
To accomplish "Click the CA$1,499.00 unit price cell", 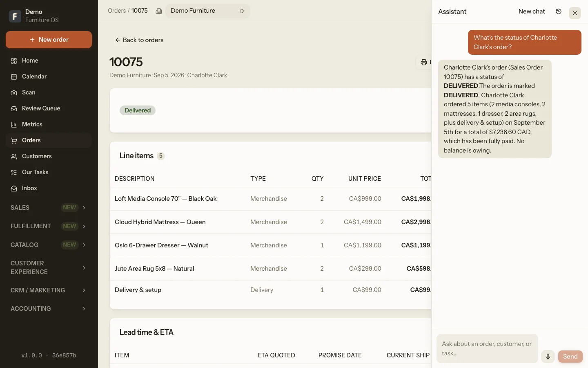I will click(x=363, y=222).
